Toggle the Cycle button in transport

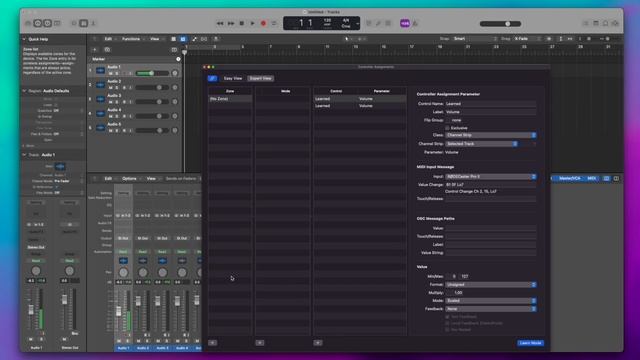pos(274,23)
